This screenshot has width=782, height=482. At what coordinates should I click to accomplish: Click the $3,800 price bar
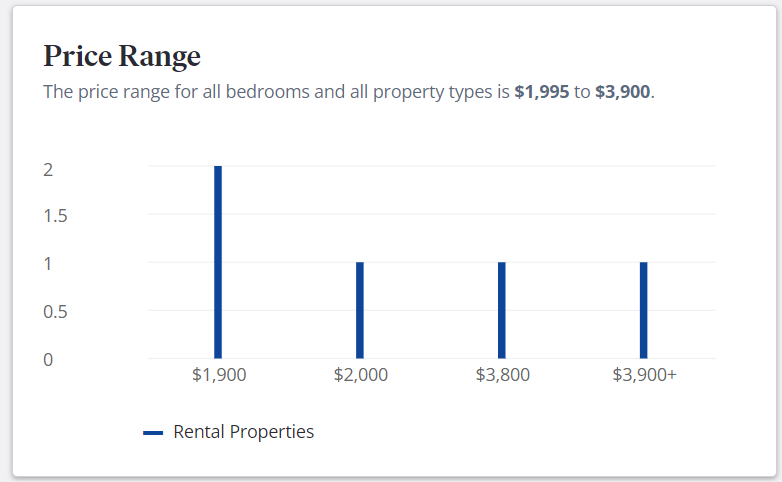pyautogui.click(x=502, y=310)
